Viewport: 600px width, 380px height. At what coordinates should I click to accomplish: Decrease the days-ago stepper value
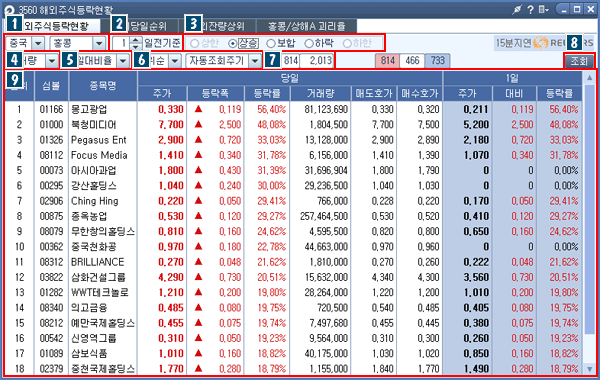[x=136, y=46]
